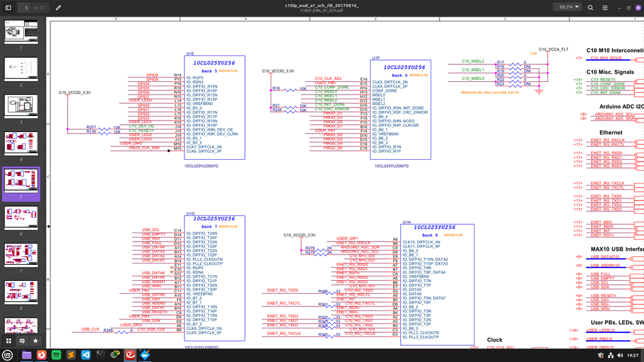
Task: Open the Linux Mint start menu
Action: click(8, 355)
